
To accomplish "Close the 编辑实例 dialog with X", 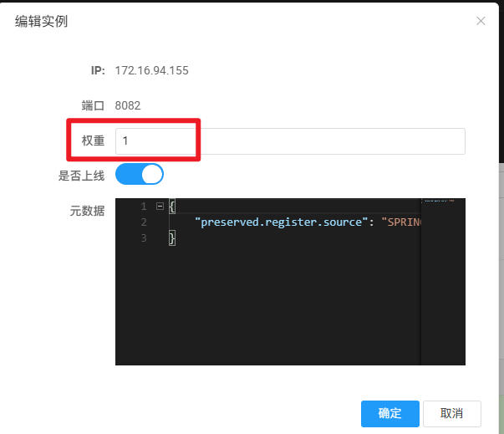I will (481, 21).
